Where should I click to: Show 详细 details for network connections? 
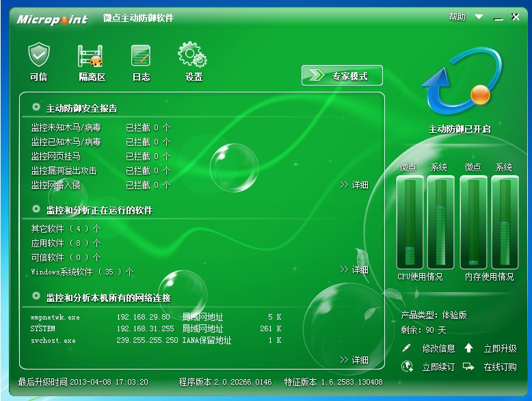point(354,360)
